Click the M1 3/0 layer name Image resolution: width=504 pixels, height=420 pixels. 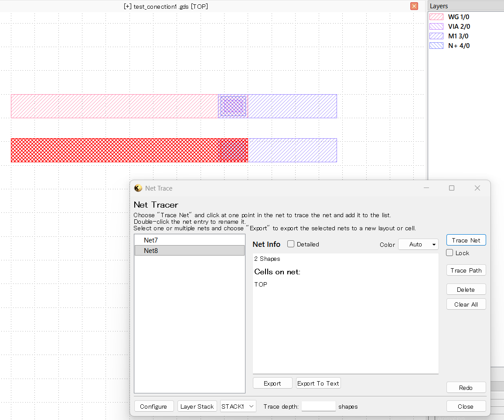(458, 36)
